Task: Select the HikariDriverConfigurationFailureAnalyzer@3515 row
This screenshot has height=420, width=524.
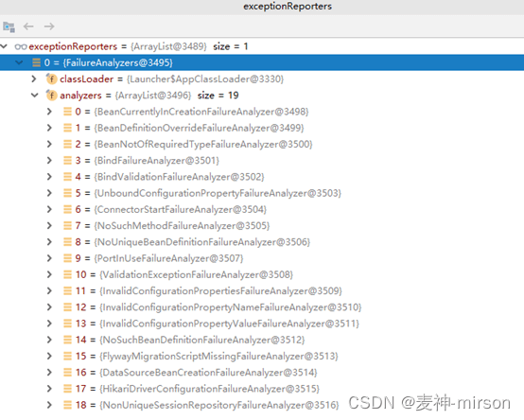Action: 262,389
